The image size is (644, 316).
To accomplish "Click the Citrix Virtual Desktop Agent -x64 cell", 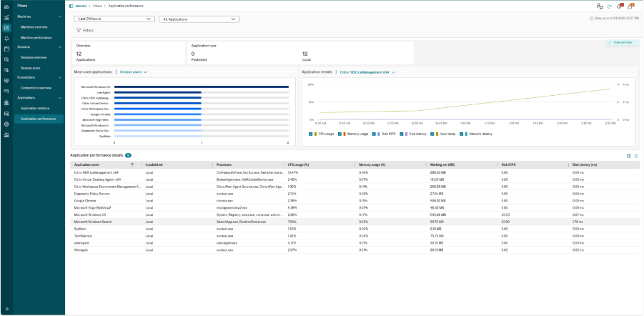I will (97, 179).
